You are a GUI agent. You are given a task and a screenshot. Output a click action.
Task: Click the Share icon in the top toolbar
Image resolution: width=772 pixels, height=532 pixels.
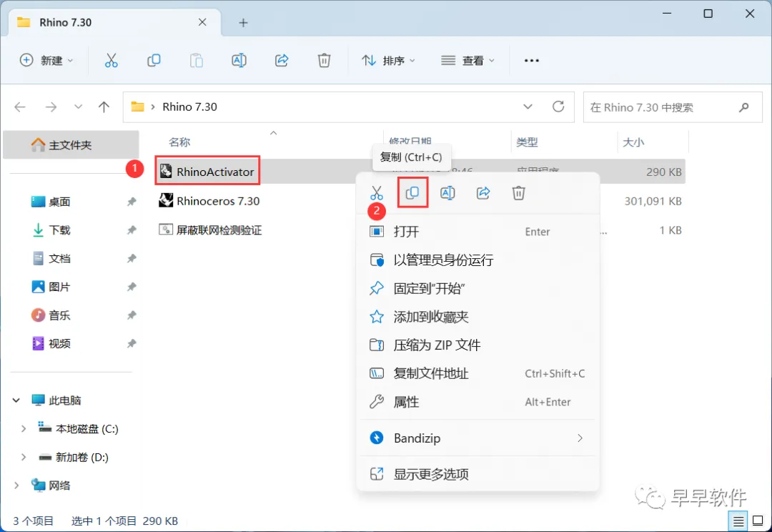point(282,60)
